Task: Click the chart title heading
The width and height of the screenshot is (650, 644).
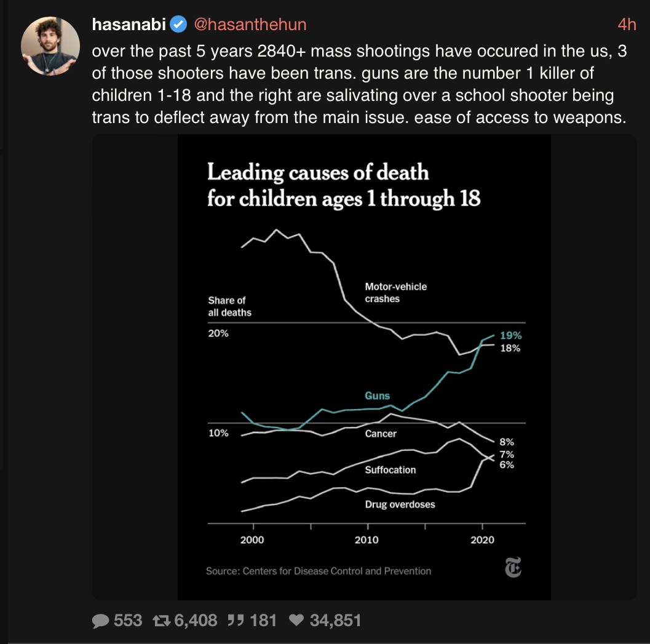Action: tap(344, 185)
